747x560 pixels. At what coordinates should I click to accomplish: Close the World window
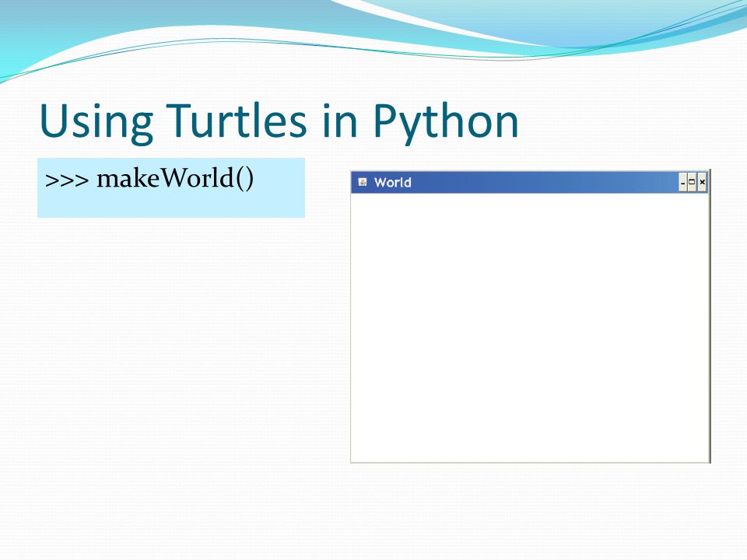tap(702, 182)
